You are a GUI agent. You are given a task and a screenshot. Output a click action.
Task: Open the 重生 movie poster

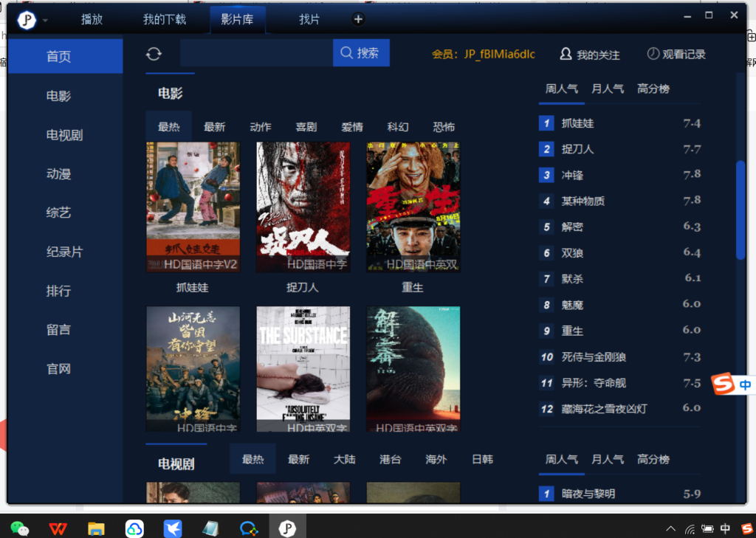413,207
